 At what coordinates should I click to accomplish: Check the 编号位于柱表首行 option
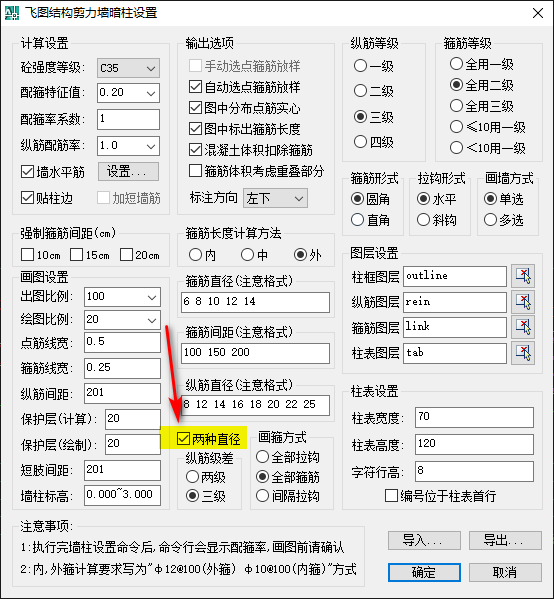click(391, 495)
